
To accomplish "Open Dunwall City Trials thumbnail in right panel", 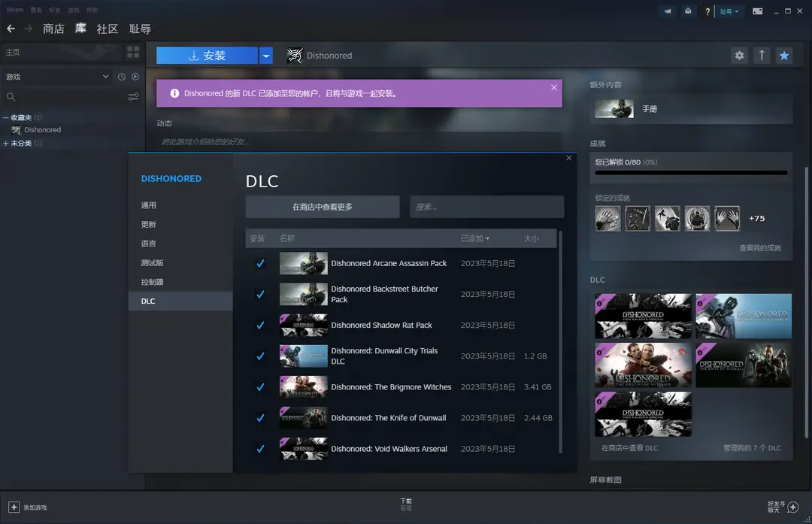I will coord(743,316).
